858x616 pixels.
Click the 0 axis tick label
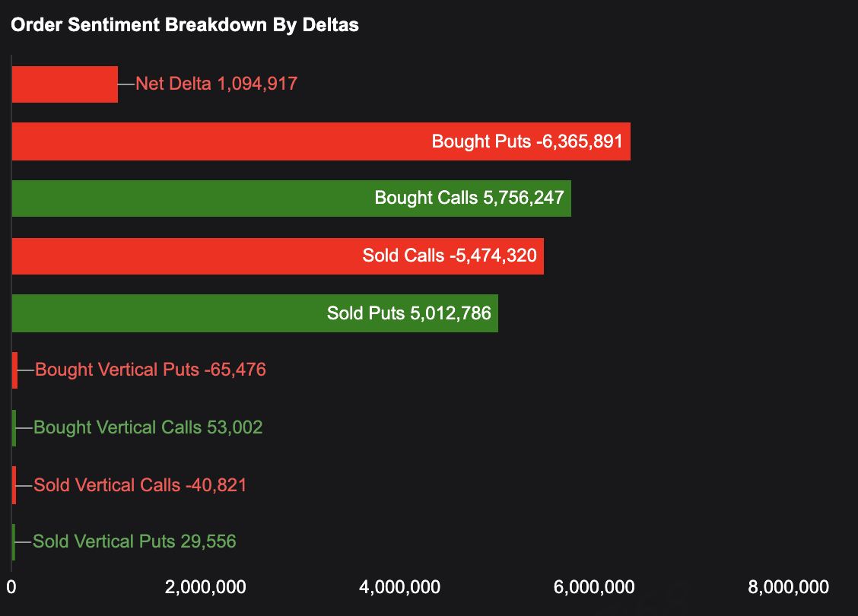[11, 587]
